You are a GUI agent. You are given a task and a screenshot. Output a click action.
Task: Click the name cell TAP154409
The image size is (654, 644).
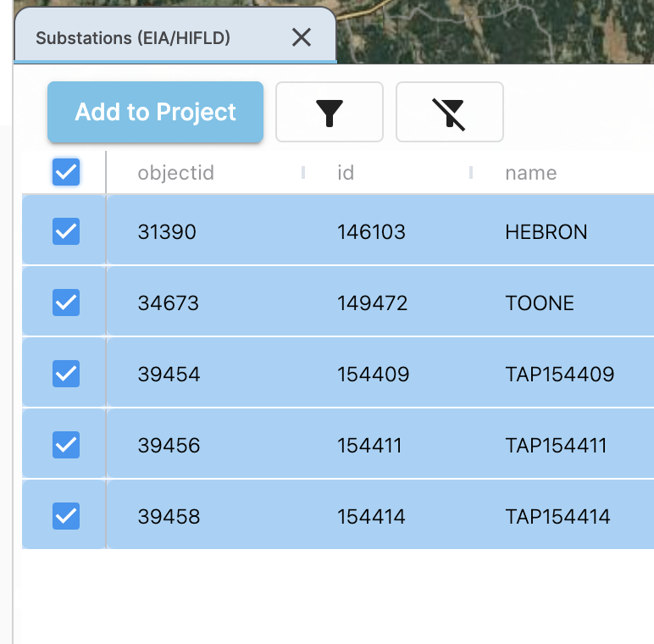[560, 375]
